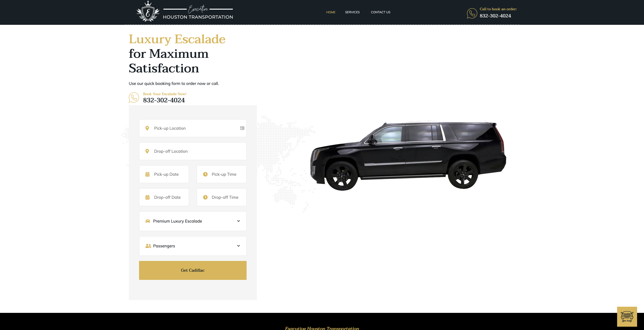This screenshot has height=330, width=644.
Task: Click the phone icon beside Book Your Escalade
Action: tap(134, 98)
